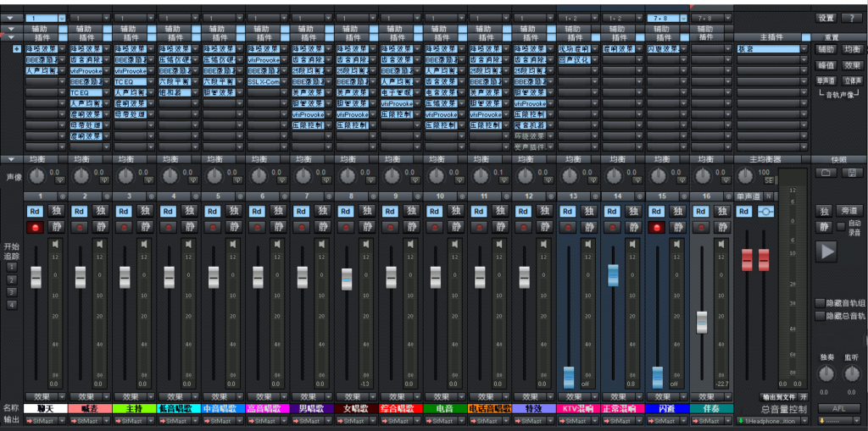868x431 pixels.
Task: Mute track 8 with 静 button
Action: [x=367, y=227]
